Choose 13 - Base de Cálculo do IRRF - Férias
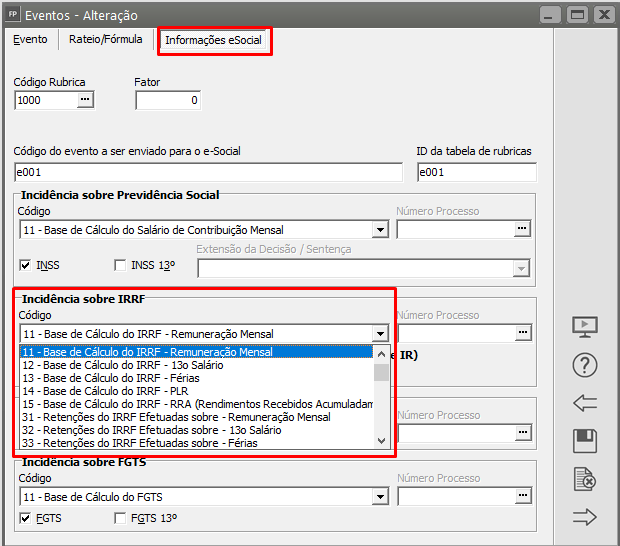The height and width of the screenshot is (546, 620). (197, 378)
